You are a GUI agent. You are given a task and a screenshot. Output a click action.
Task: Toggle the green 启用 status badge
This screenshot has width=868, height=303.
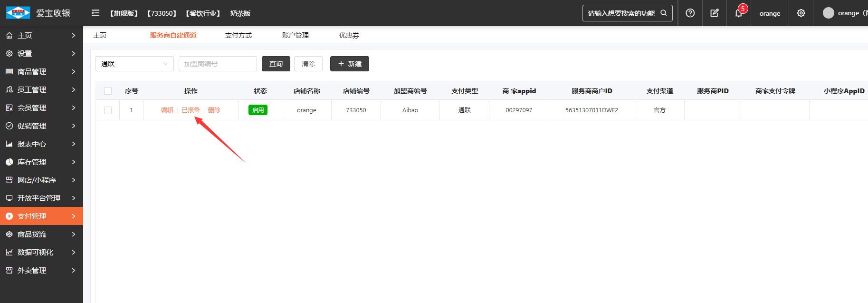pos(258,110)
